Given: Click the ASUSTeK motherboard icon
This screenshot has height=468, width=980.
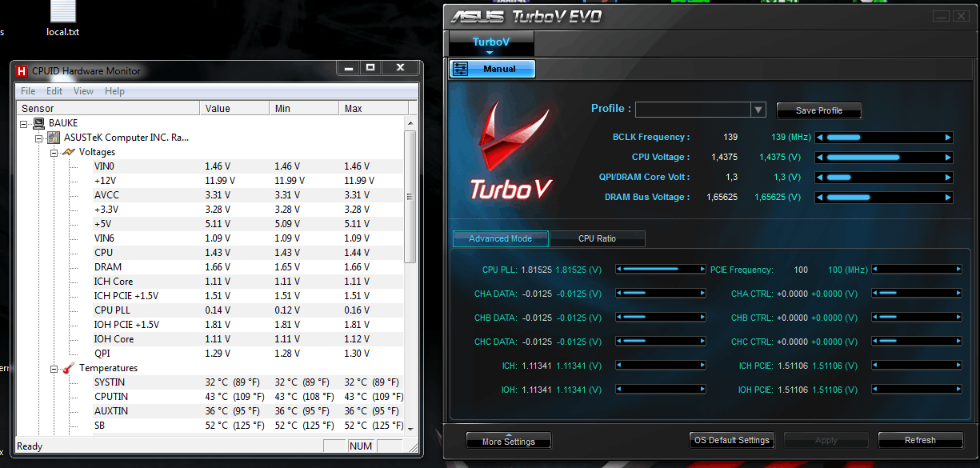Looking at the screenshot, I should coord(54,138).
